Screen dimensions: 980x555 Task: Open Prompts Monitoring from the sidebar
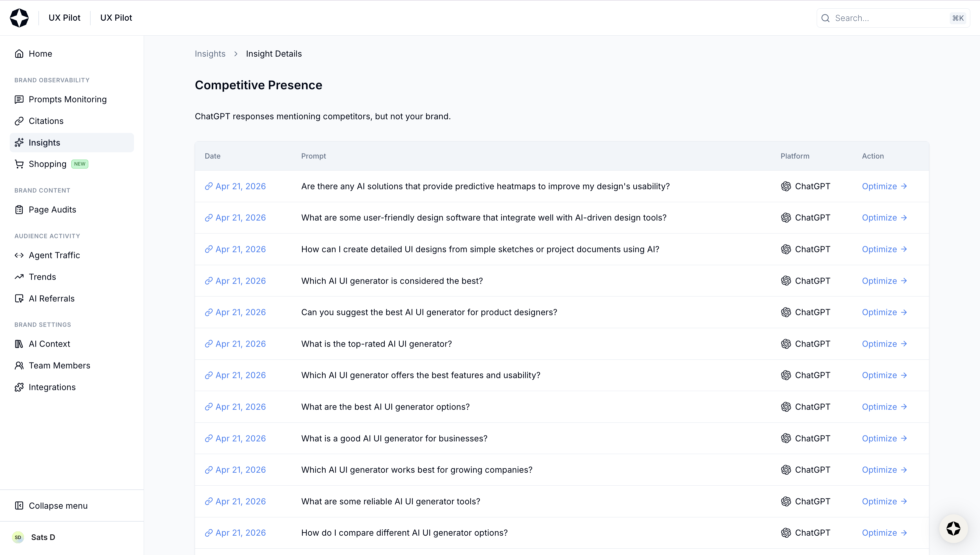[x=67, y=100]
